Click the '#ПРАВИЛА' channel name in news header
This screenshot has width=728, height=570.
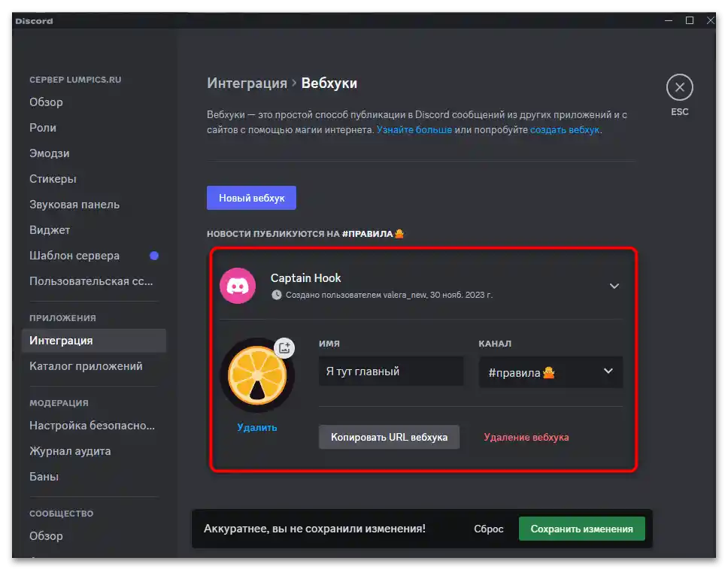[x=367, y=234]
